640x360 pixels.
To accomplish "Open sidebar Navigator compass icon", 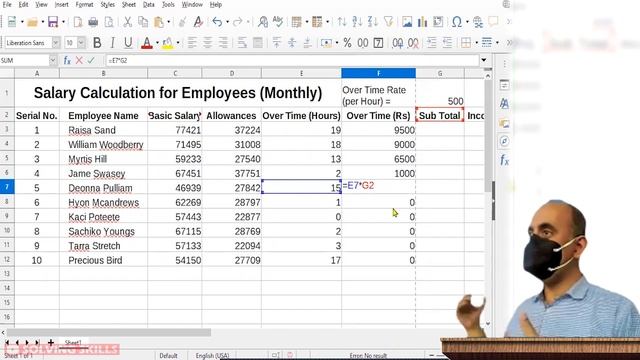I will pyautogui.click(x=504, y=141).
